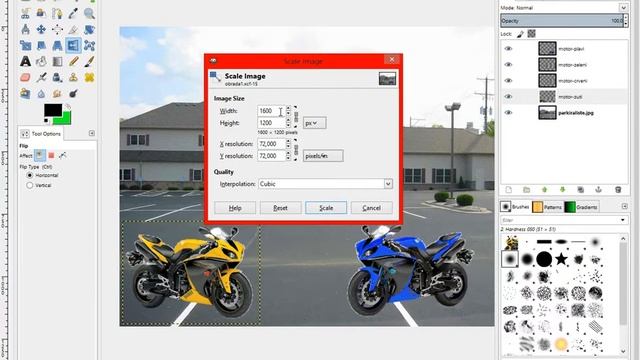Select the Bucket Fill tool
This screenshot has height=360, width=640.
[41, 61]
